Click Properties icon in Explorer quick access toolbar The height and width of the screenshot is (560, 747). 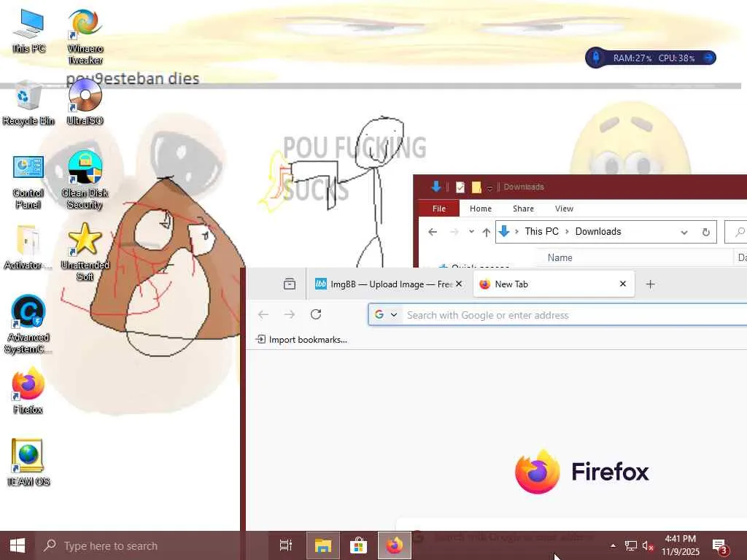click(460, 187)
